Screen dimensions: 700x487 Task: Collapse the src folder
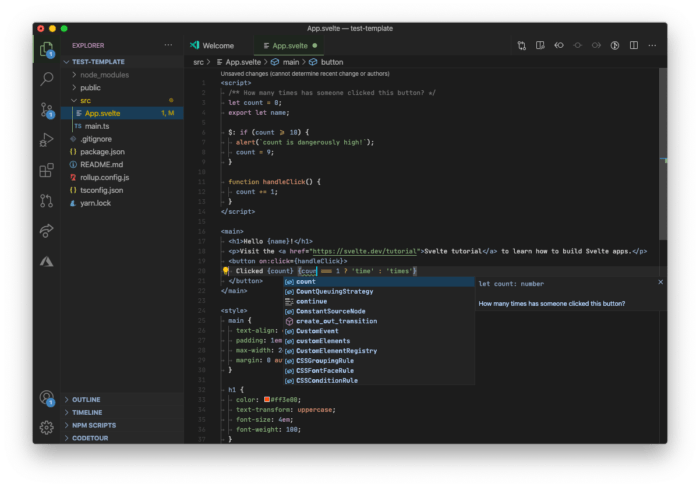85,100
